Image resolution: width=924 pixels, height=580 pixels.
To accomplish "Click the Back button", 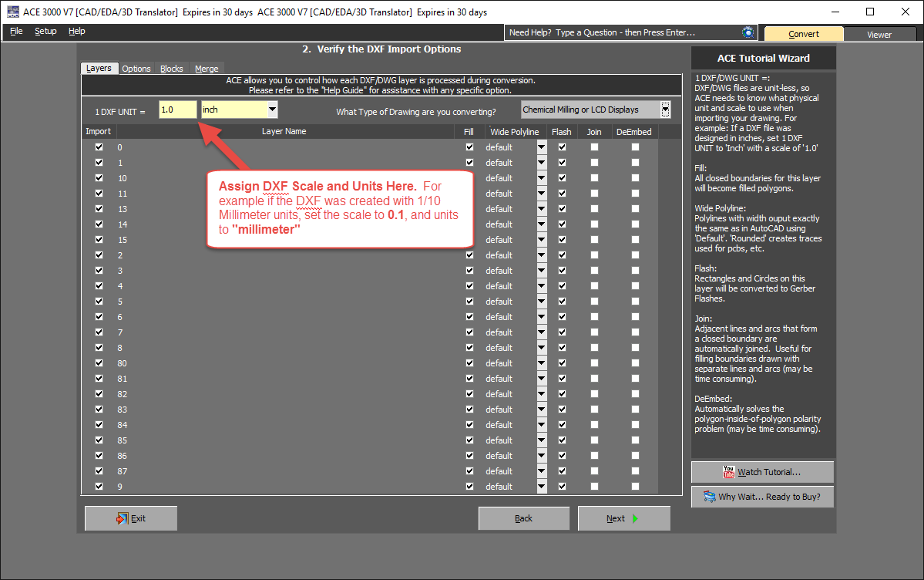I will (524, 518).
